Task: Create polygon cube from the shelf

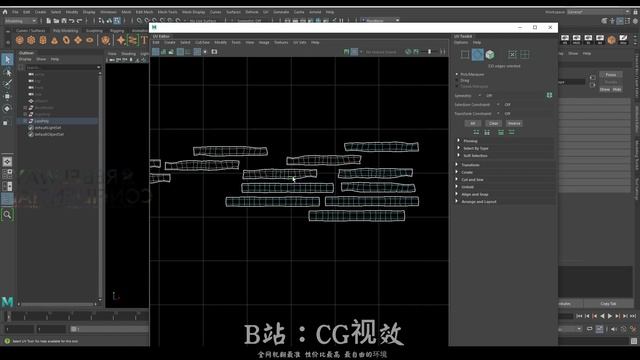Action: coord(31,40)
